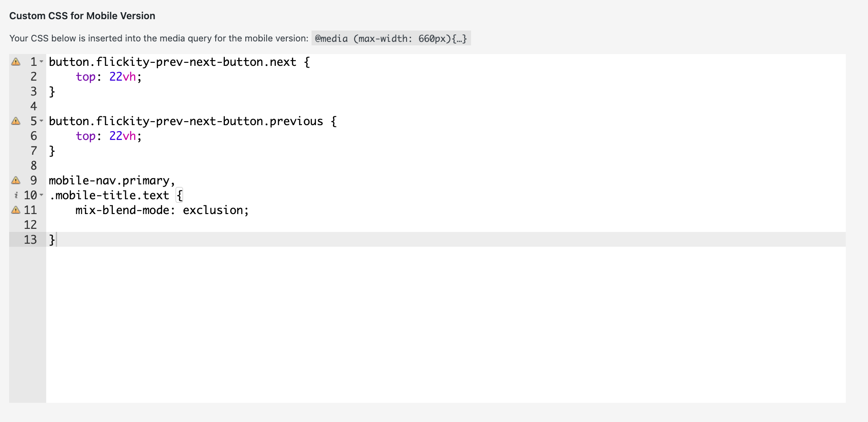Click the Custom CSS for Mobile Version heading
Image resolution: width=868 pixels, height=422 pixels.
pos(82,16)
